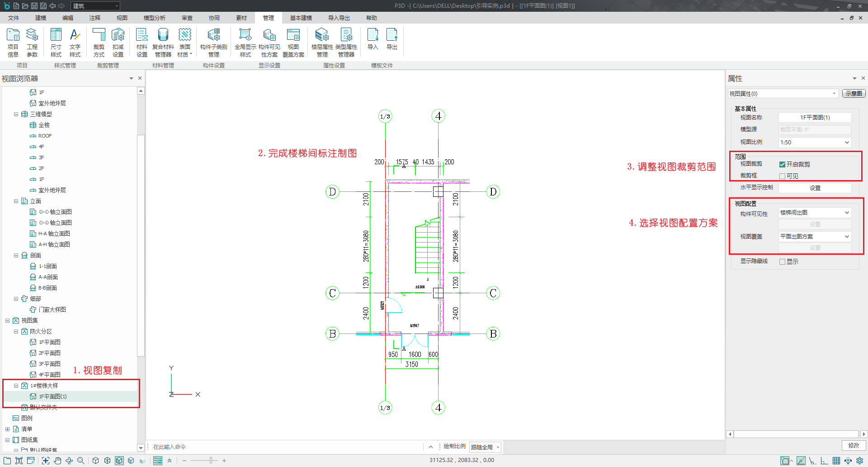Click the 示意图 button
This screenshot has width=868, height=467.
click(853, 94)
